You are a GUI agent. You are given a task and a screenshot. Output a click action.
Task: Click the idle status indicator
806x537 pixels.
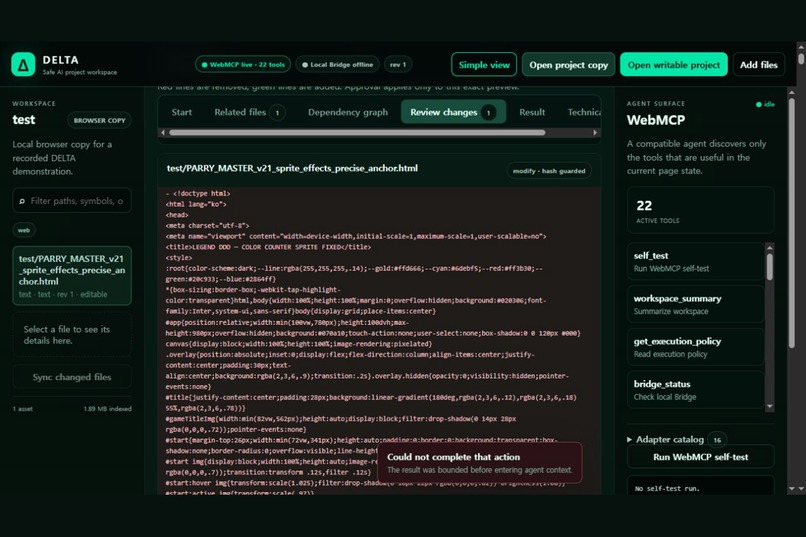tap(765, 104)
